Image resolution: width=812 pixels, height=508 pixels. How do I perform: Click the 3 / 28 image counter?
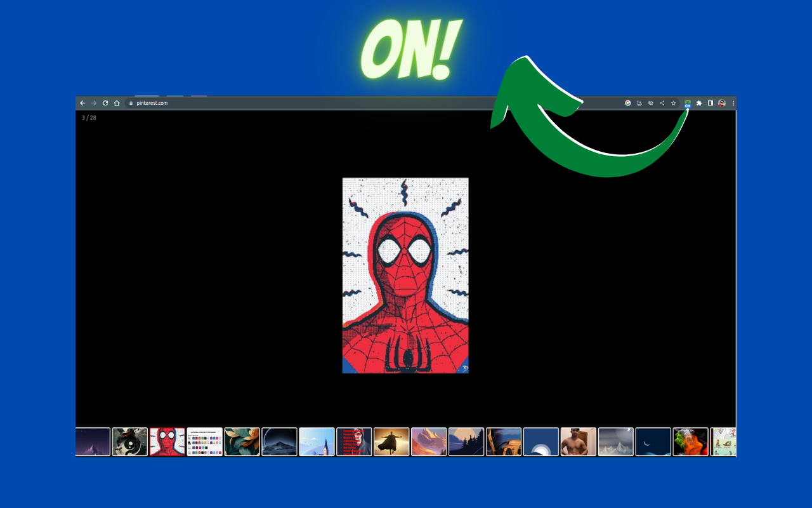tap(89, 117)
